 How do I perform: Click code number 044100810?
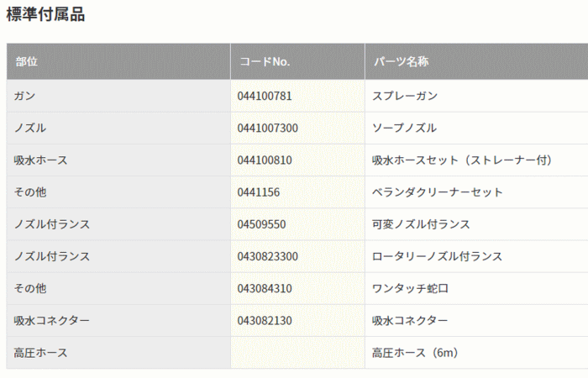(x=265, y=160)
